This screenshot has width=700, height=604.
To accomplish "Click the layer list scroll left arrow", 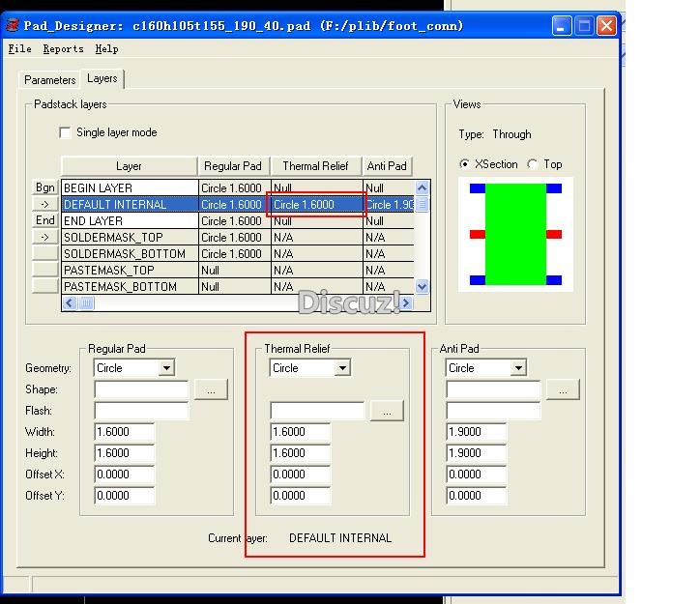I will click(70, 303).
